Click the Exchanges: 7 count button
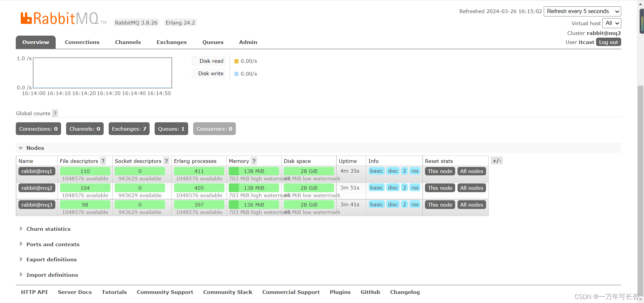Screen dimensions: 644x303 point(129,129)
